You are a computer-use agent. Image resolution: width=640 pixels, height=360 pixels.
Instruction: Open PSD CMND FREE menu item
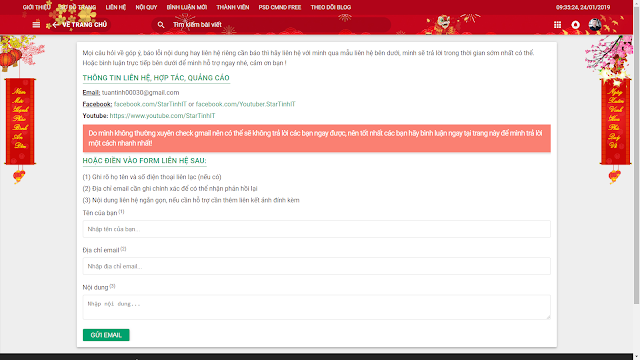pyautogui.click(x=280, y=7)
